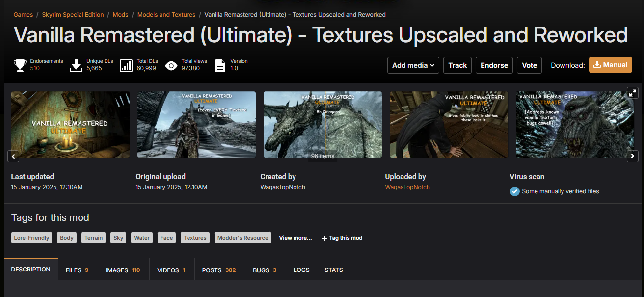Click the Total DLs bar chart icon
This screenshot has width=644, height=297.
[126, 65]
